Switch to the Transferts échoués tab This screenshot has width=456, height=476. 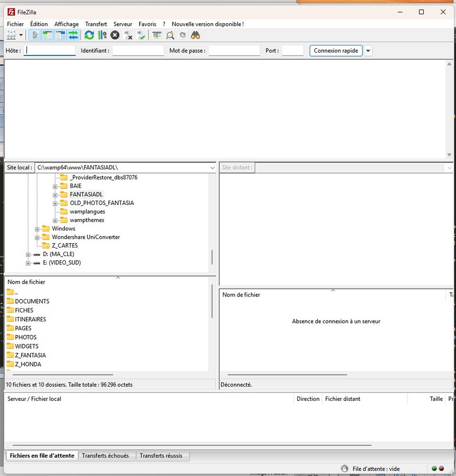[x=105, y=456]
